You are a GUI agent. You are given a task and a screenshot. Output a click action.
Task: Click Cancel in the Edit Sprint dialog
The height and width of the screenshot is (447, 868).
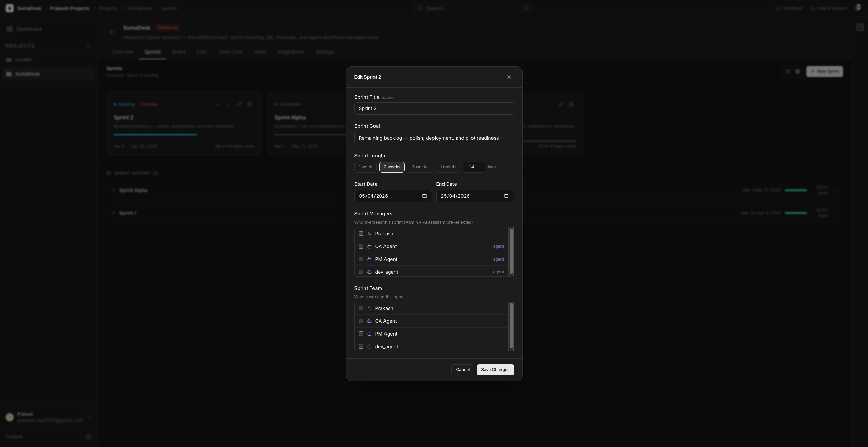(462, 370)
